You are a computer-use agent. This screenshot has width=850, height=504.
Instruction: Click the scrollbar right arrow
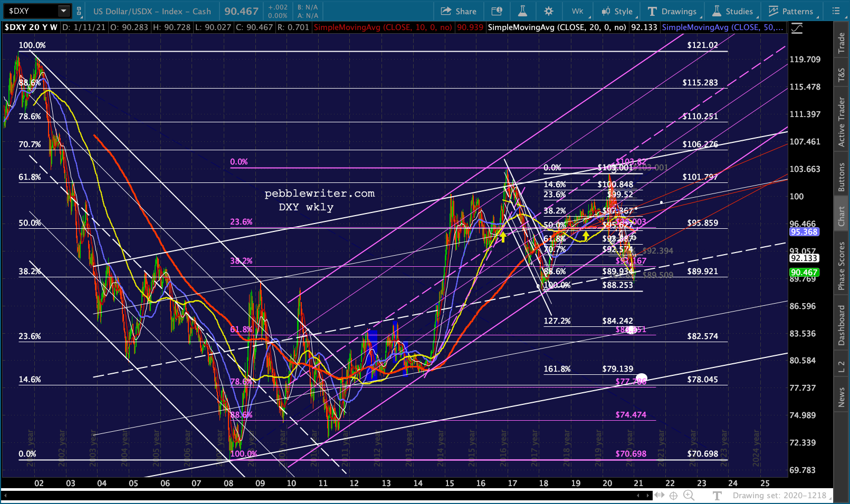pyautogui.click(x=647, y=496)
